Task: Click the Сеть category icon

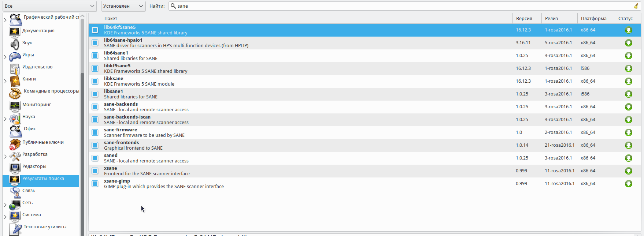Action: pos(15,205)
